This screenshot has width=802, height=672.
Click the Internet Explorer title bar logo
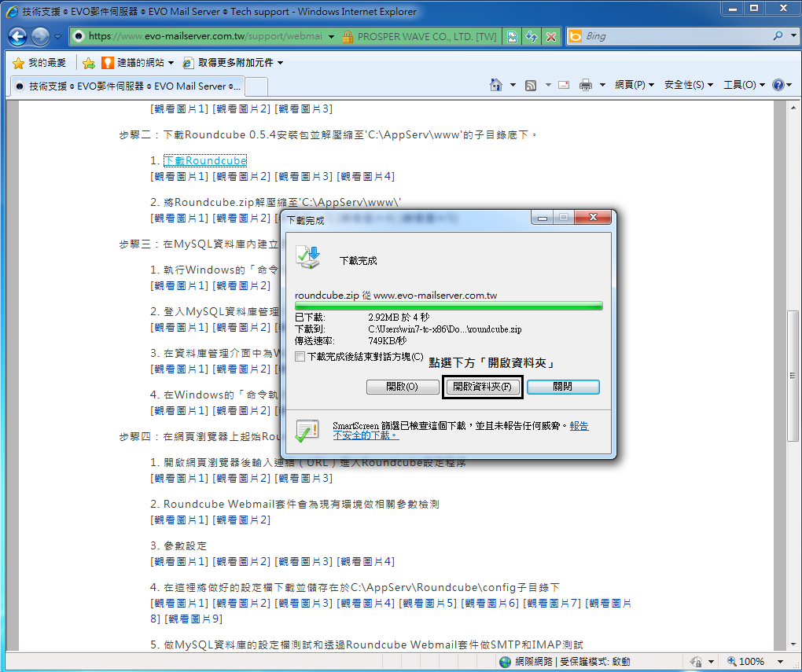(13, 11)
